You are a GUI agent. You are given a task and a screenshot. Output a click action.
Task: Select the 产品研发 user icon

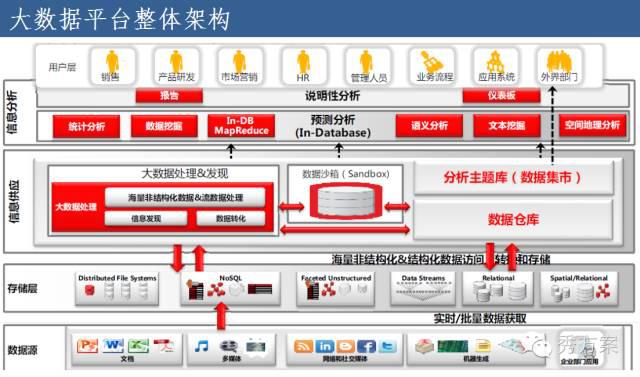(176, 62)
